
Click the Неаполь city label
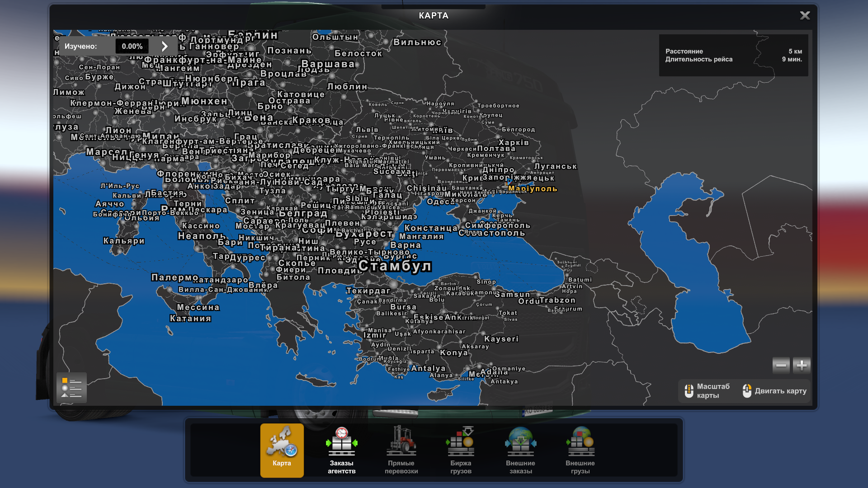pyautogui.click(x=202, y=235)
